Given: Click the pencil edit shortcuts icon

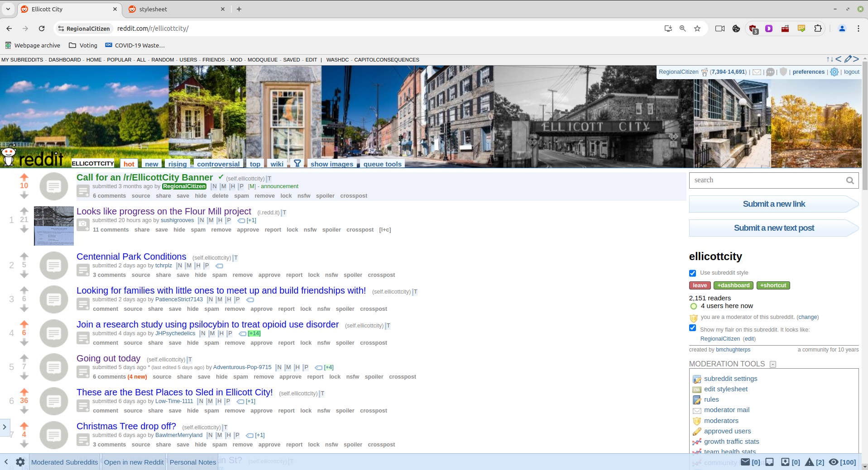Looking at the screenshot, I should pyautogui.click(x=848, y=59).
